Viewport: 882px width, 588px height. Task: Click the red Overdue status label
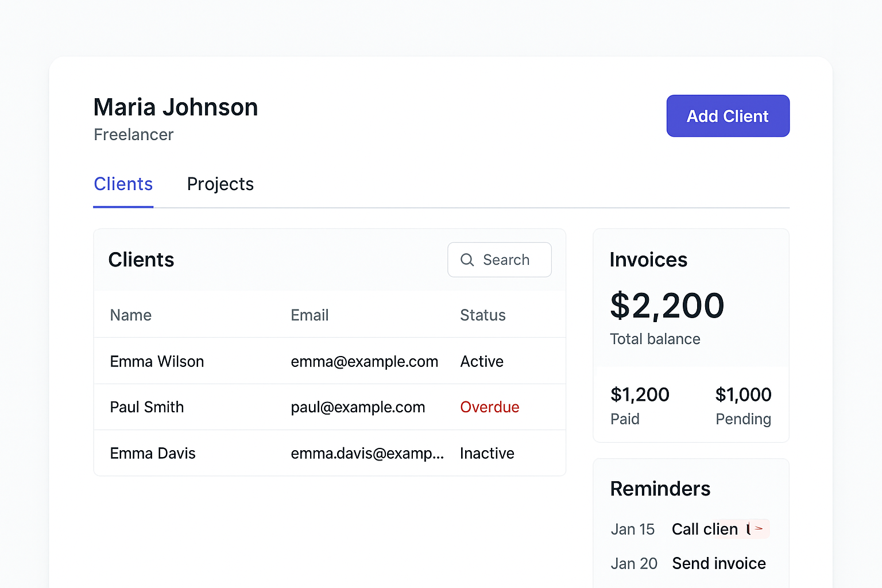coord(489,407)
